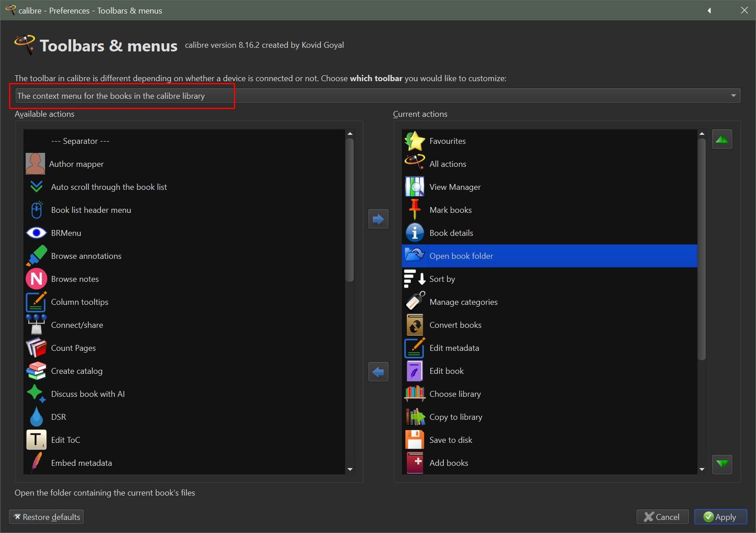This screenshot has height=533, width=756.
Task: Select the DSR droplet icon
Action: point(36,417)
